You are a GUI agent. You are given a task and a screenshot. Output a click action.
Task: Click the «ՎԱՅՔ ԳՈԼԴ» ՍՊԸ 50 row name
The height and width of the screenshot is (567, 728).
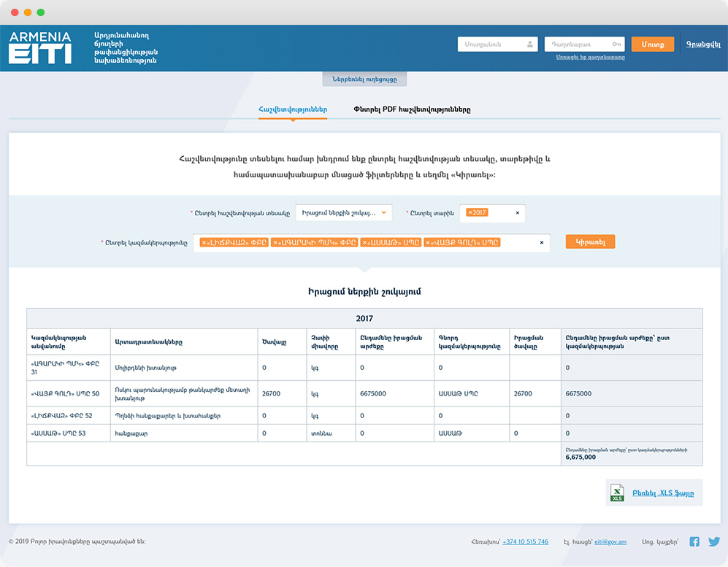coord(65,393)
